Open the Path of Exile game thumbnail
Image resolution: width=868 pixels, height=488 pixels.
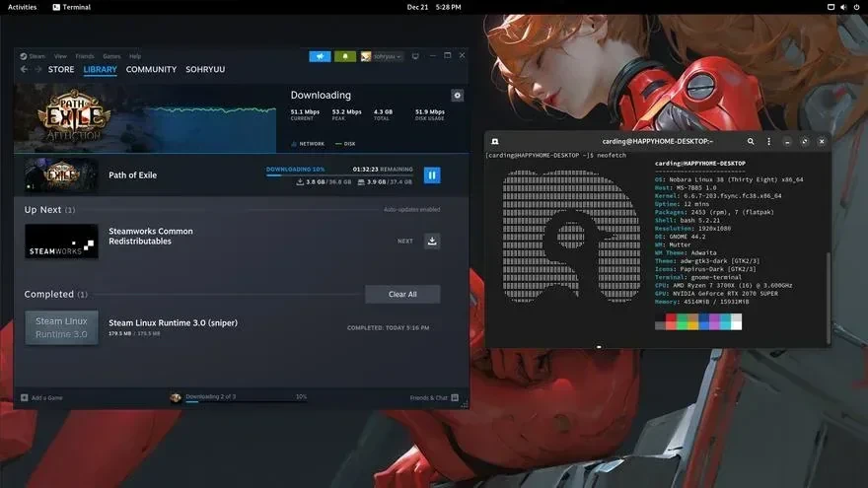61,174
